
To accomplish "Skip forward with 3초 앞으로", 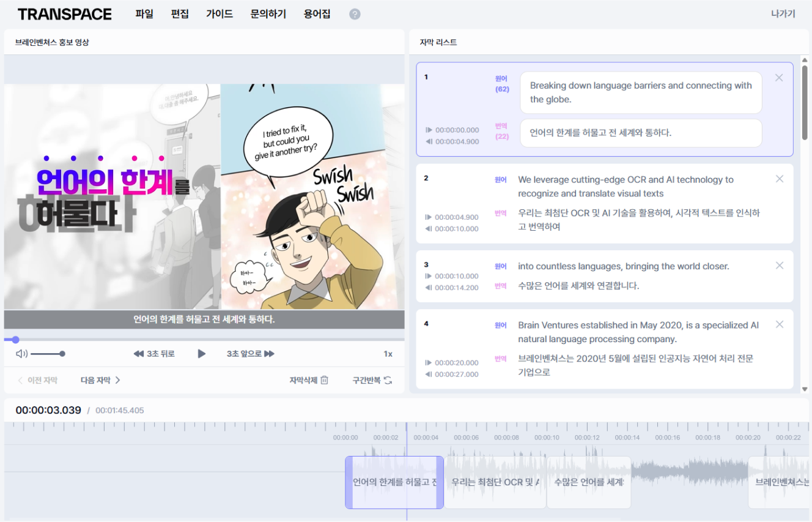I will pos(250,354).
